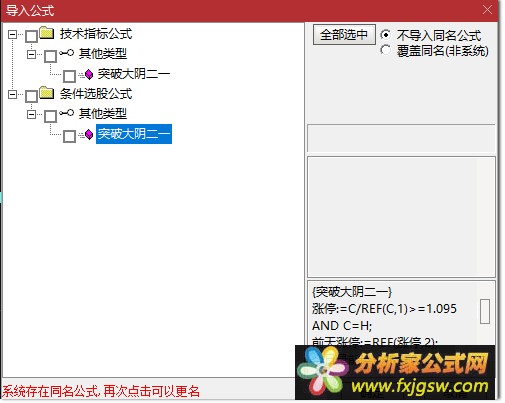Click the {突破大阴二一} comment line
Image resolution: width=505 pixels, height=403 pixels.
tap(352, 292)
